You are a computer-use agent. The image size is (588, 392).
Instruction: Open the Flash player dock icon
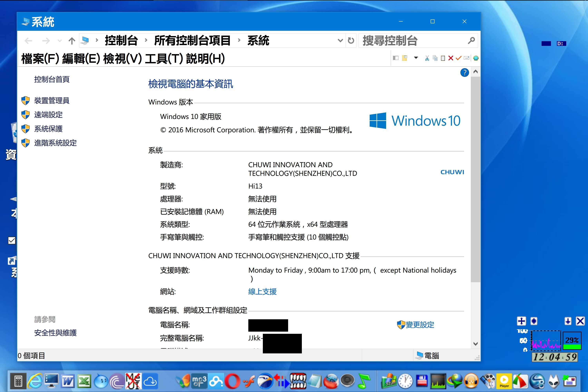tap(249, 381)
